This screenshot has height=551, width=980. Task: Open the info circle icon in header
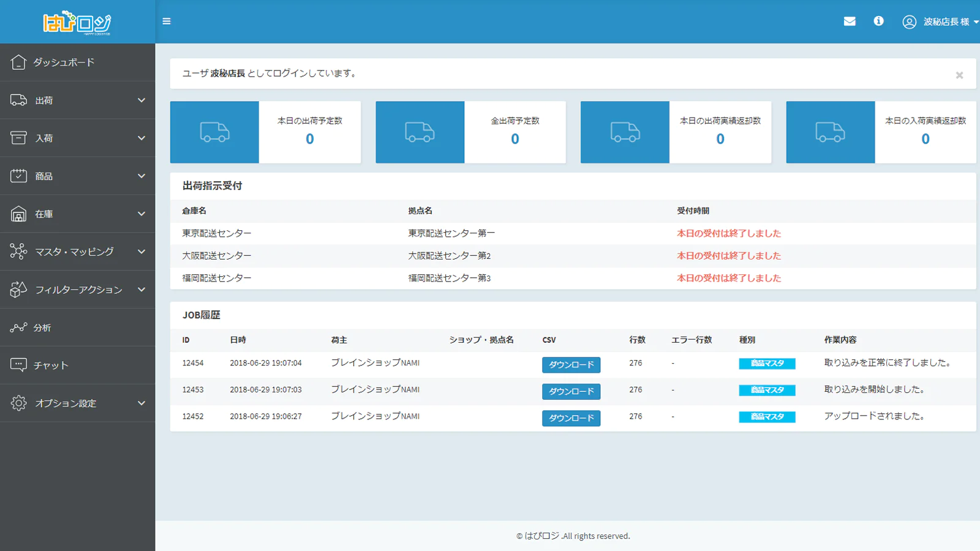[x=878, y=21]
